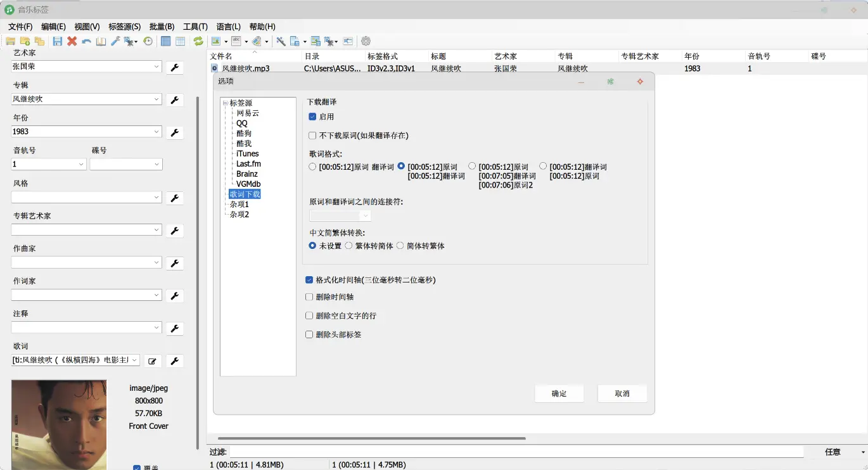This screenshot has height=470, width=868.
Task: Select the 繁体转简体 radio button
Action: point(348,246)
